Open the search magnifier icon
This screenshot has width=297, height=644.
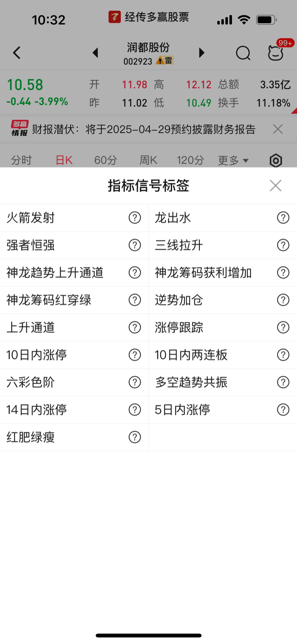pos(243,53)
